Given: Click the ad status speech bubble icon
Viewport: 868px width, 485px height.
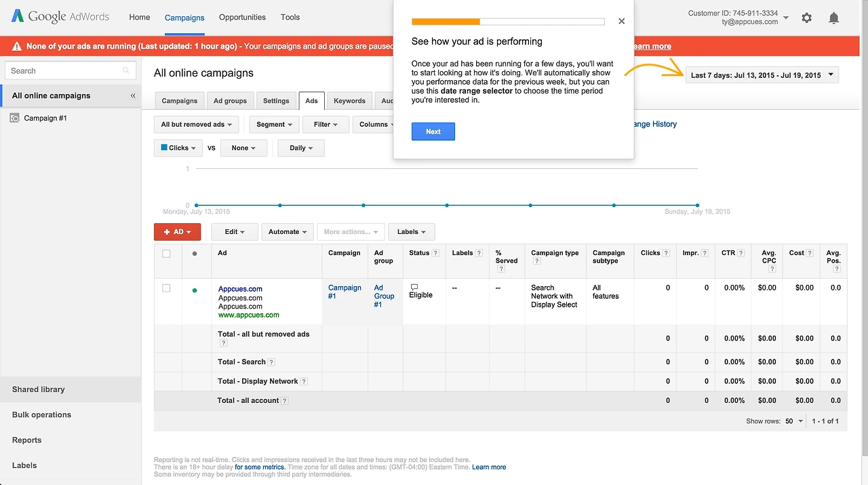Looking at the screenshot, I should pyautogui.click(x=414, y=288).
